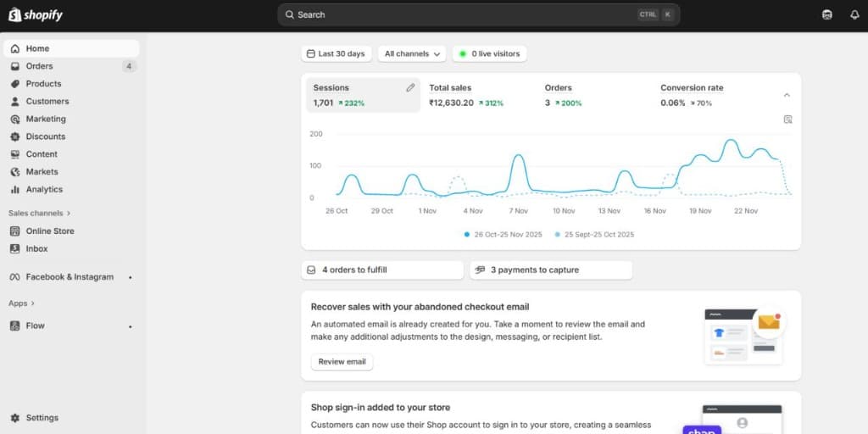Click the Orders count badge 4

(x=129, y=66)
